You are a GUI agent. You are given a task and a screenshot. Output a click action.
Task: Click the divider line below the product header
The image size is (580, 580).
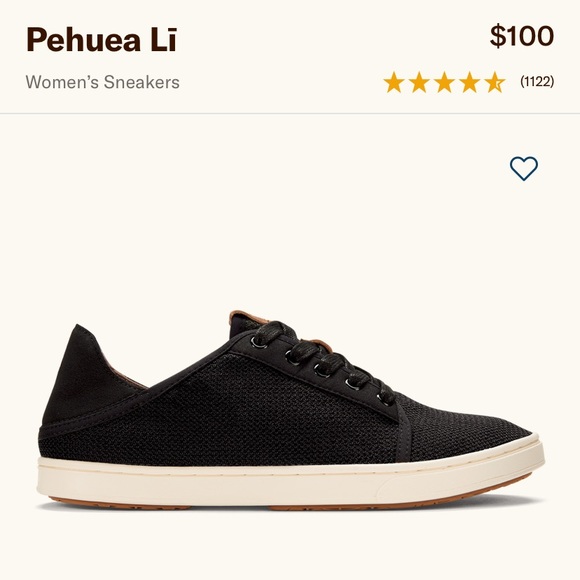(x=290, y=114)
